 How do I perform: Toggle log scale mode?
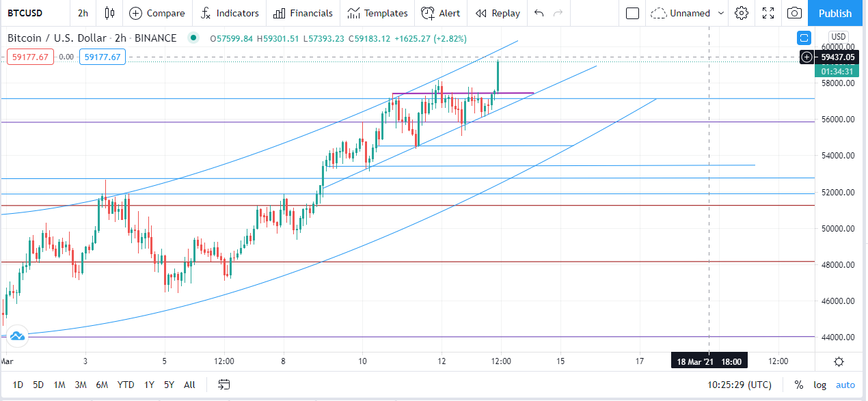click(819, 385)
